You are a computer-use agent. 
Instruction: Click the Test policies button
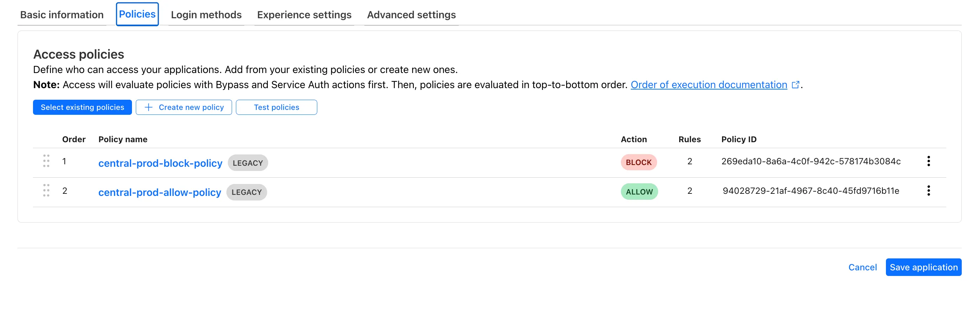[276, 107]
